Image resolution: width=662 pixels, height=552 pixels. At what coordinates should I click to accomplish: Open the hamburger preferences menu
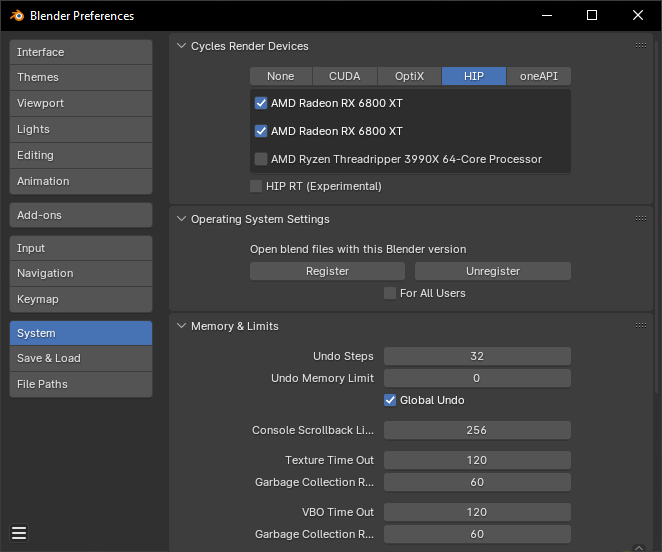point(19,533)
